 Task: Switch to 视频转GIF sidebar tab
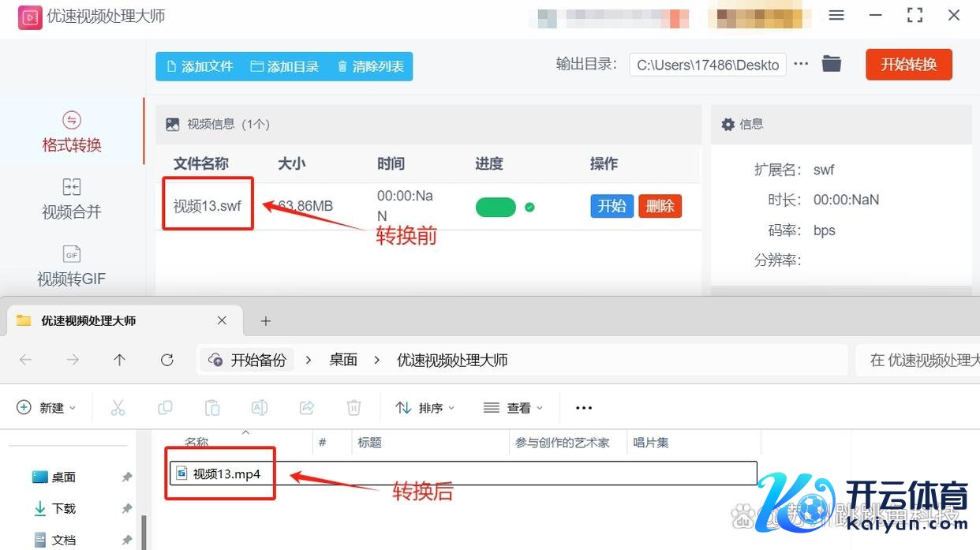72,265
